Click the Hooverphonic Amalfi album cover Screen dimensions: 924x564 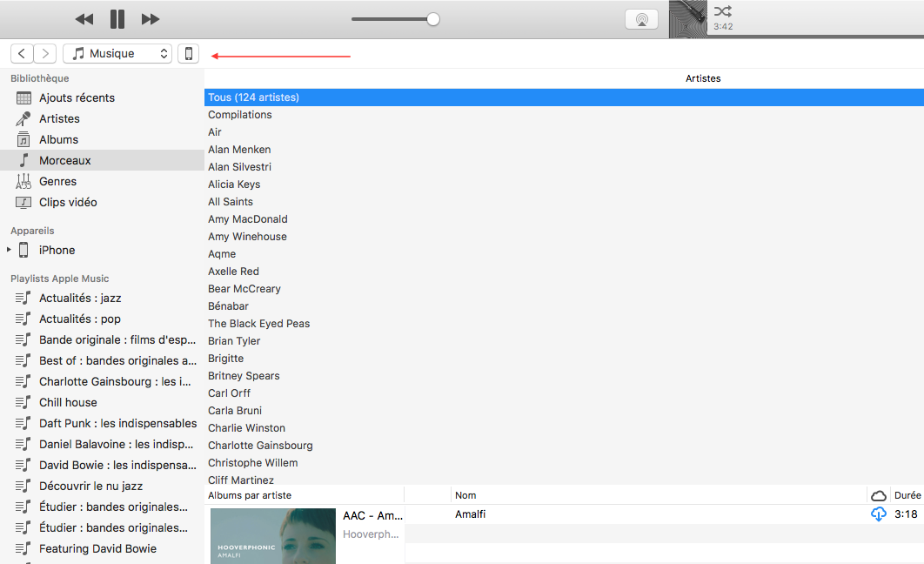tap(273, 536)
